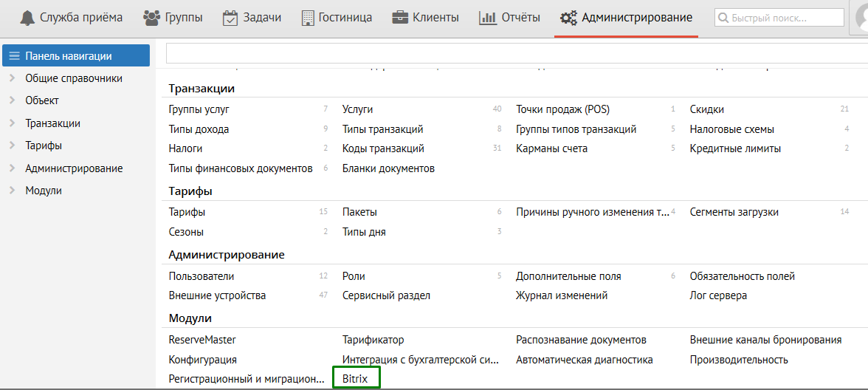Click the wide filter field above the list
This screenshot has width=868, height=390.
tap(517, 53)
